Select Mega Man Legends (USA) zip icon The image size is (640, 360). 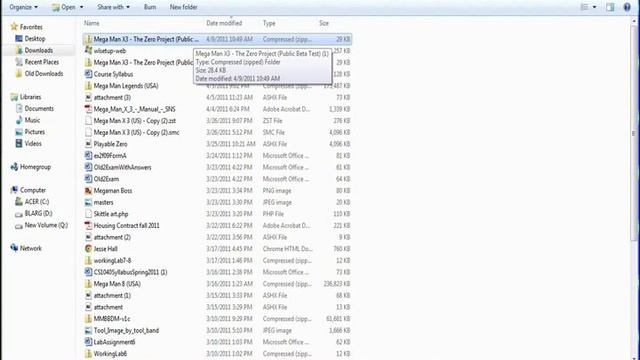point(88,86)
